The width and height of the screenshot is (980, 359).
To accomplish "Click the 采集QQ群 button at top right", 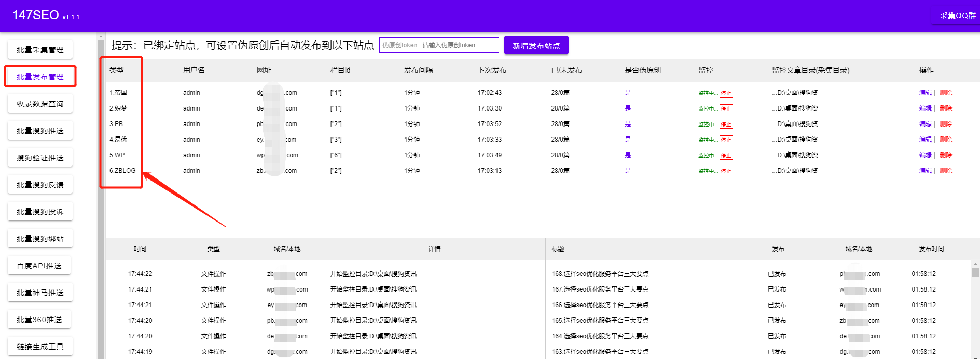I will (957, 16).
